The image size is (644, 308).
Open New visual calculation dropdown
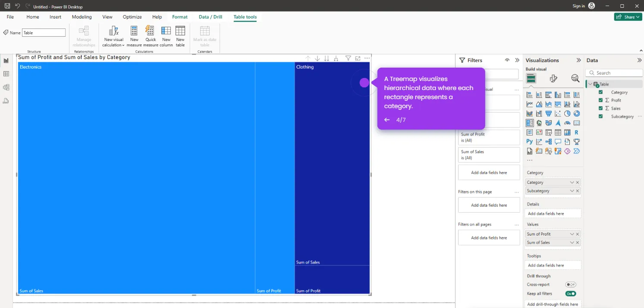pyautogui.click(x=113, y=37)
